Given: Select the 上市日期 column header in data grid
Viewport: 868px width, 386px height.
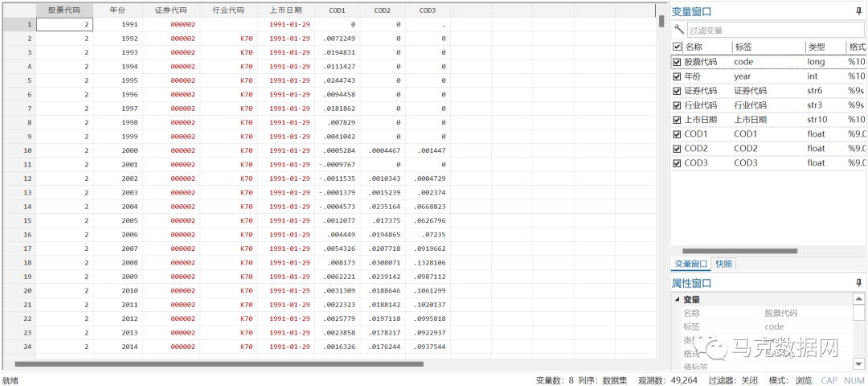Looking at the screenshot, I should (285, 10).
